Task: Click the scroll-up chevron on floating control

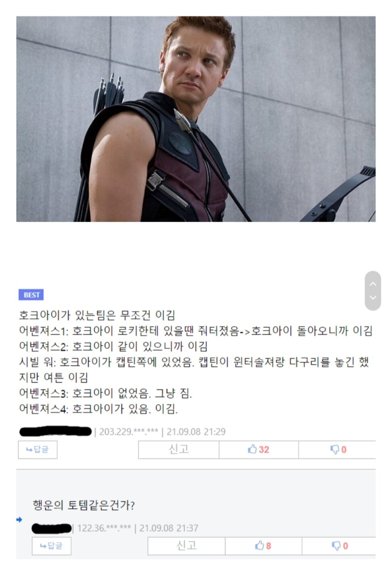Action: (373, 284)
